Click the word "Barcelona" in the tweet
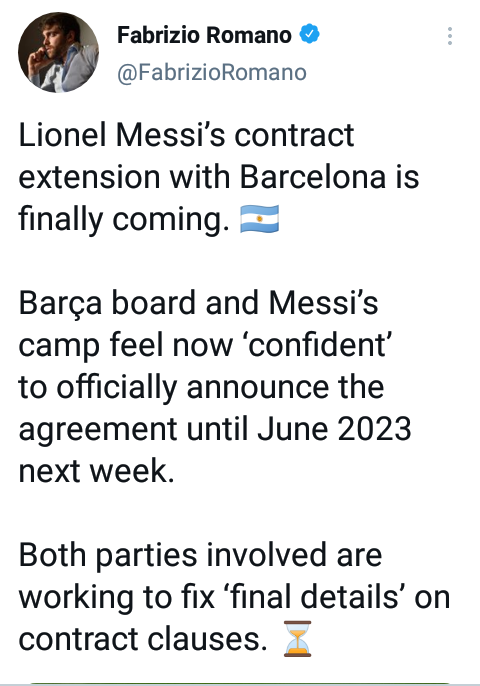The width and height of the screenshot is (480, 686). 313,177
